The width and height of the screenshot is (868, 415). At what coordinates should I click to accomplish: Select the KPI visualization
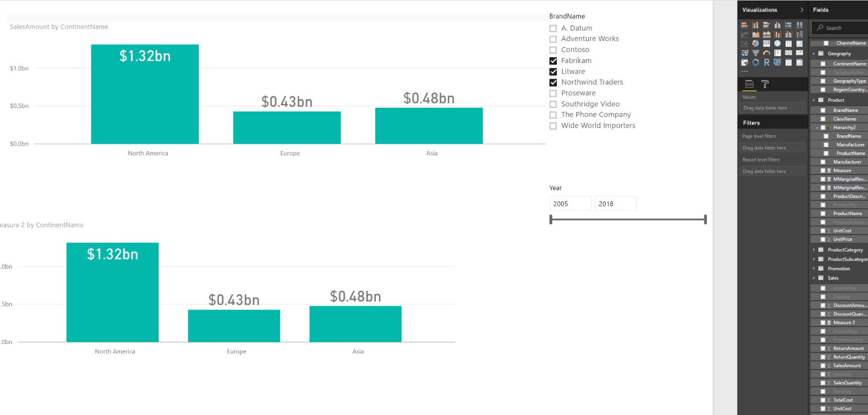pyautogui.click(x=800, y=53)
